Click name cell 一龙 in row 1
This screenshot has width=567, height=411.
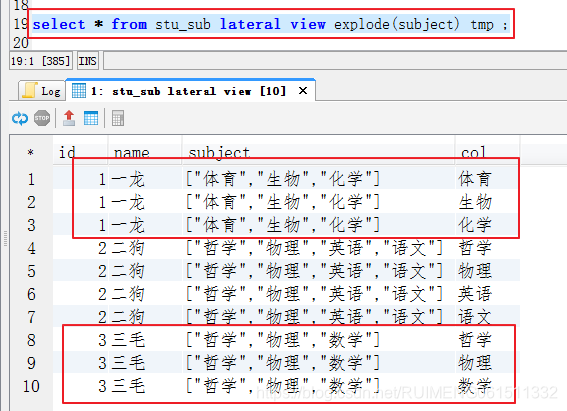(145, 179)
